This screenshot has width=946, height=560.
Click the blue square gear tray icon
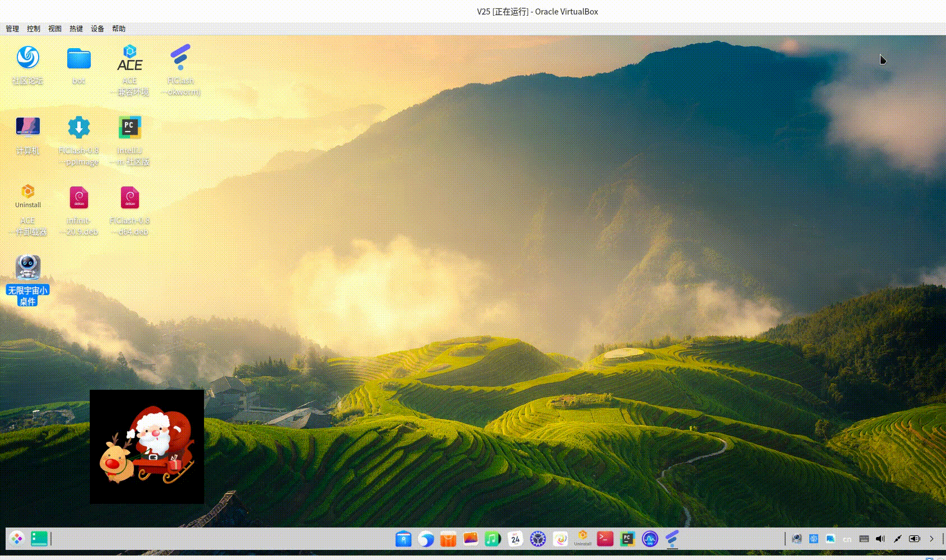pos(814,539)
